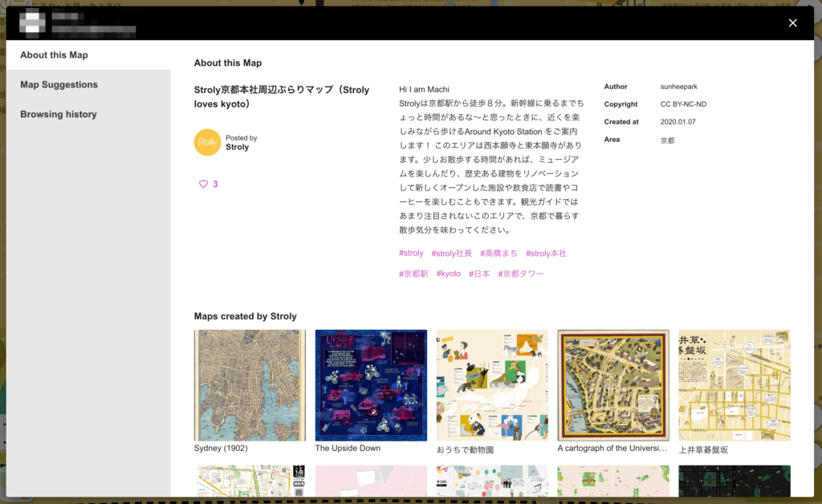Viewport: 822px width, 504px height.
Task: Like the map with heart icon
Action: (203, 184)
